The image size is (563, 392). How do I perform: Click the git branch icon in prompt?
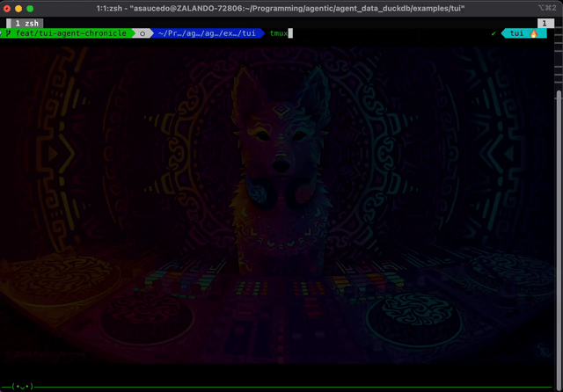tap(8, 33)
